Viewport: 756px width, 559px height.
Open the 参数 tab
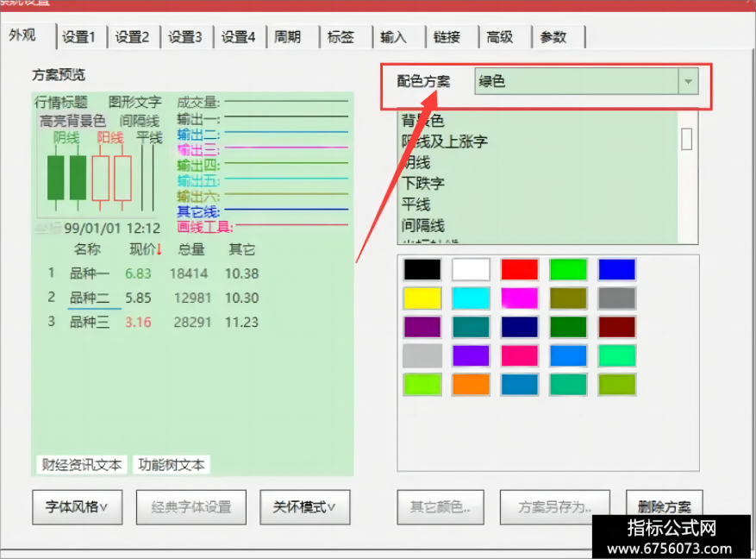[553, 37]
